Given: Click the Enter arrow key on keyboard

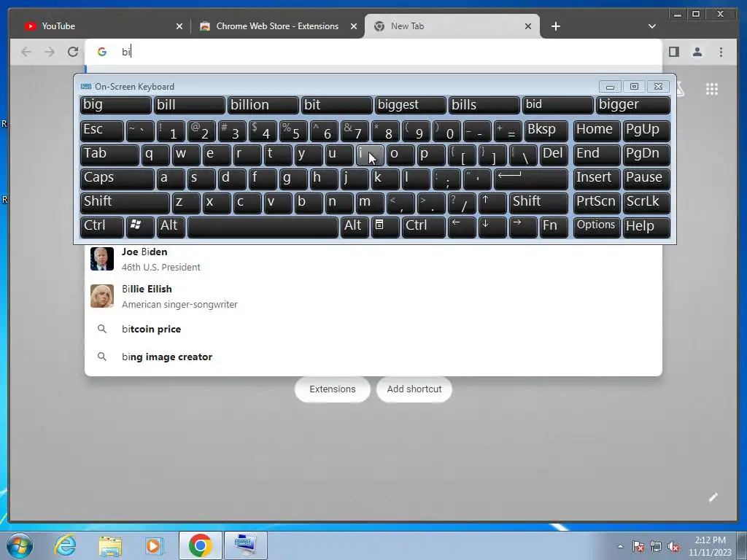Looking at the screenshot, I should 531,179.
